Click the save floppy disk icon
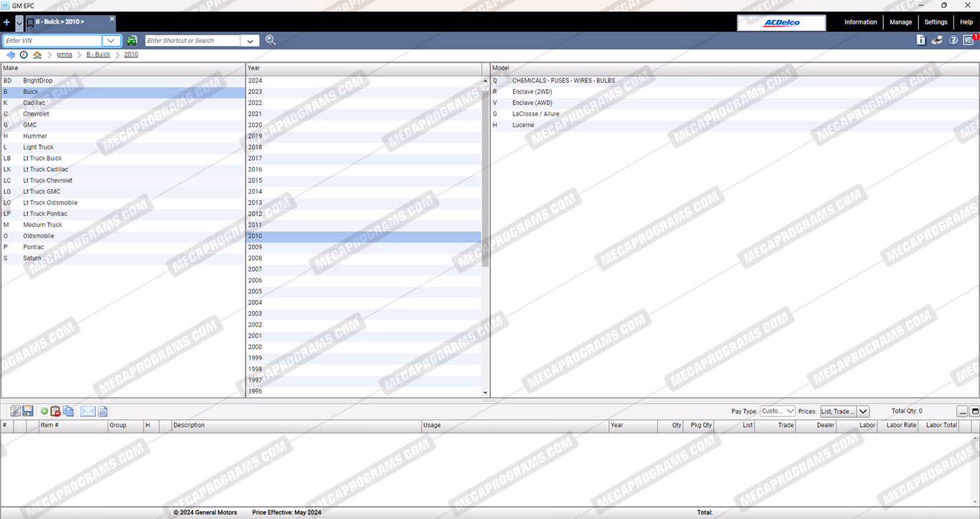Screen dimensions: 980x519 click(28, 411)
